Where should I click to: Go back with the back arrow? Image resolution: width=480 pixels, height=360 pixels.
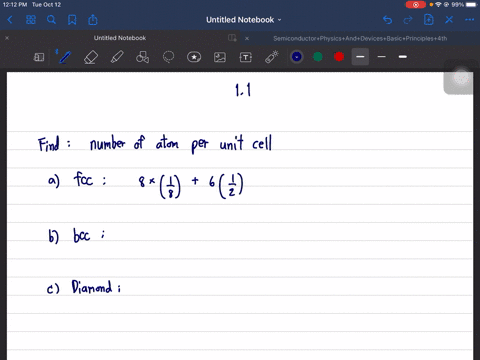pos(10,20)
